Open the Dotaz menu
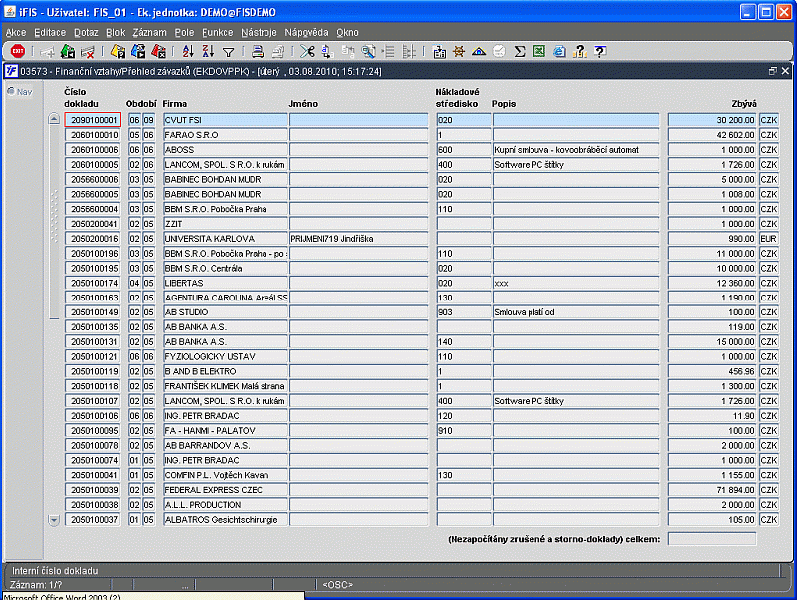The height and width of the screenshot is (600, 797). pyautogui.click(x=86, y=33)
